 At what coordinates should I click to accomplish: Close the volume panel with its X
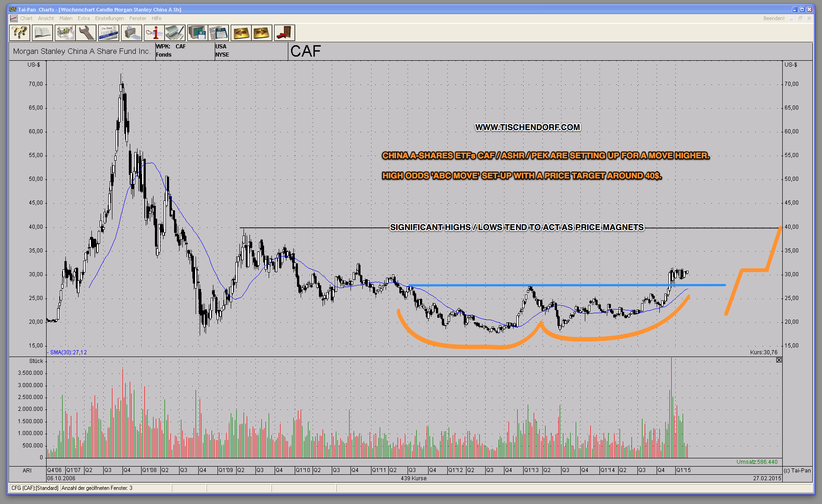click(779, 360)
